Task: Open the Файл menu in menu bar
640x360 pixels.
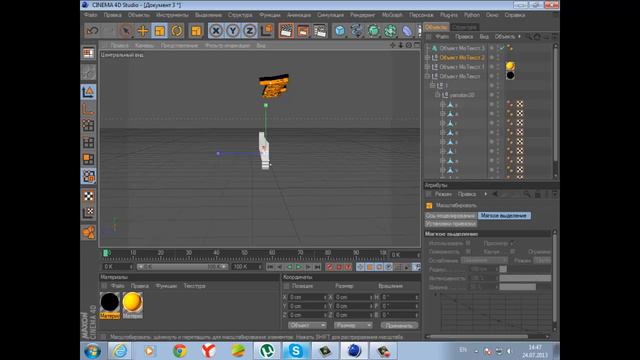Action: [90, 15]
